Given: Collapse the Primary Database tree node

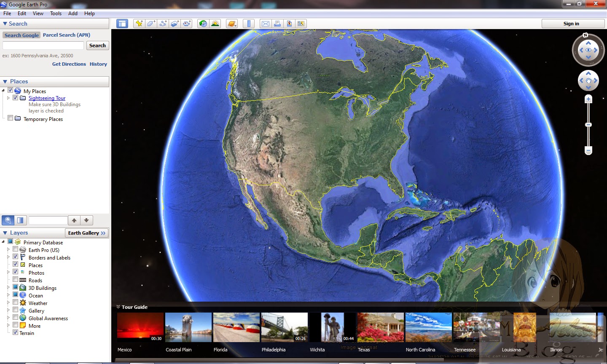Looking at the screenshot, I should (3, 242).
